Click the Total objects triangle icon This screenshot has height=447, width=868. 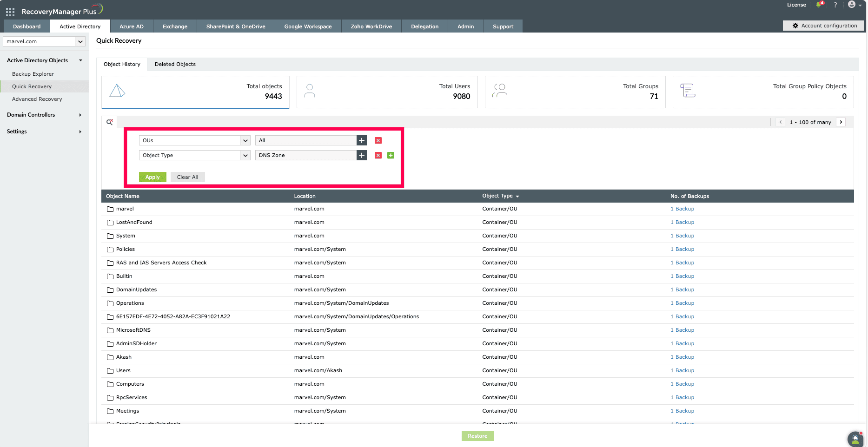point(117,91)
